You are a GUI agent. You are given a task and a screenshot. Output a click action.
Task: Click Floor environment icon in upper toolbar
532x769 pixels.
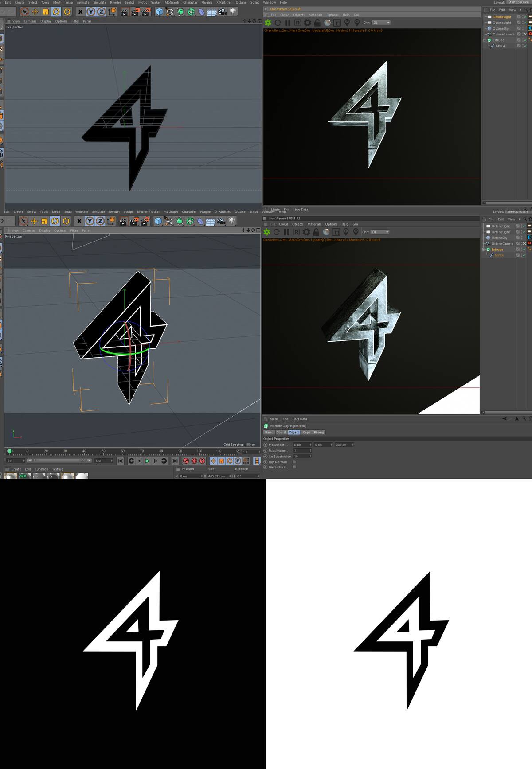[211, 12]
